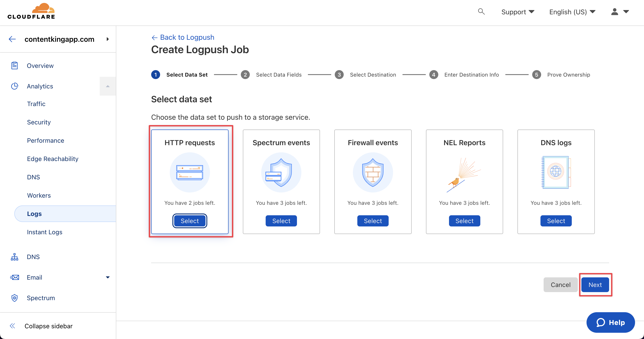
Task: Collapse the Analytics section caret
Action: [x=108, y=86]
